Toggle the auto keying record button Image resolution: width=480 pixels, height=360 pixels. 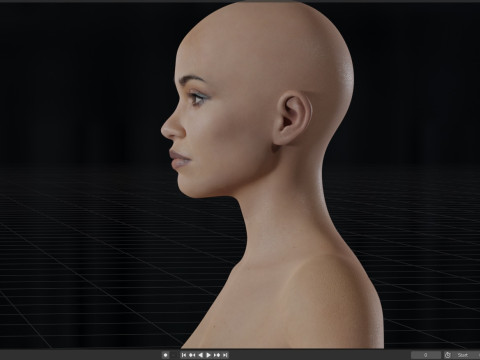165,355
